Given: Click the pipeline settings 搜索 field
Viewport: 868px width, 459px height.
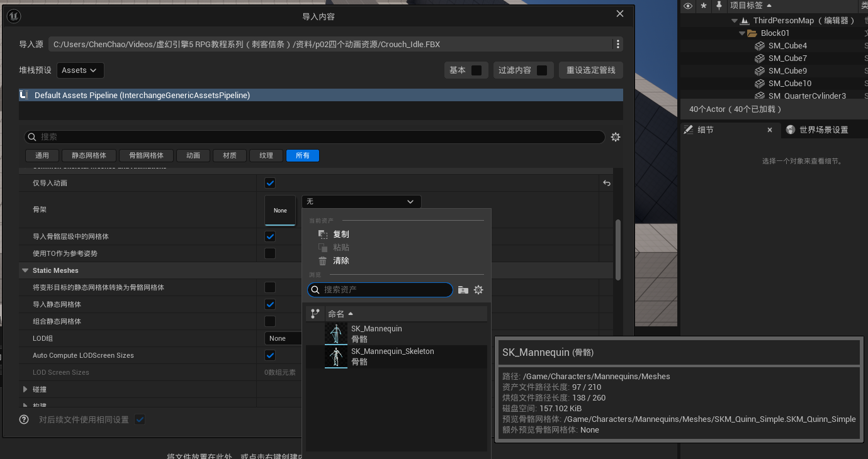Looking at the screenshot, I should (x=315, y=137).
